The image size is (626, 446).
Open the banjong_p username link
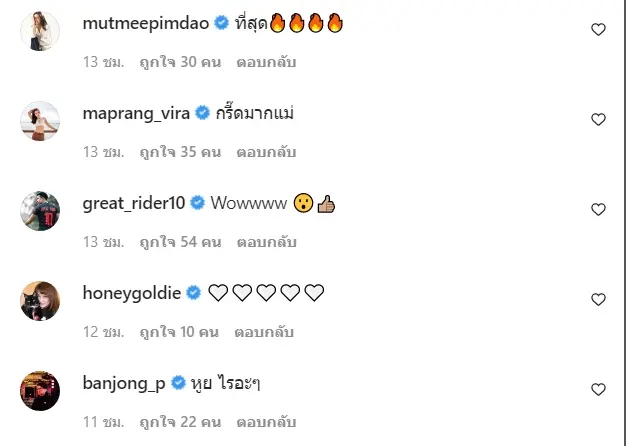tap(126, 383)
